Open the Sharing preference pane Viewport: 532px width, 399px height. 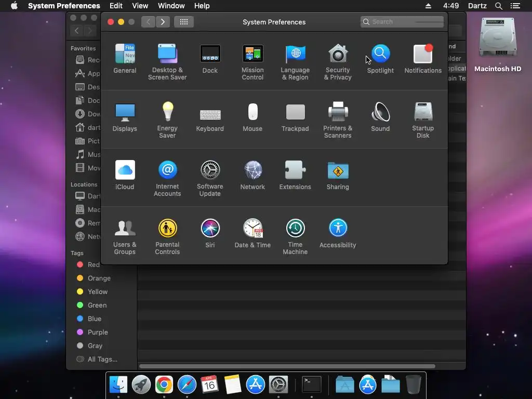338,175
